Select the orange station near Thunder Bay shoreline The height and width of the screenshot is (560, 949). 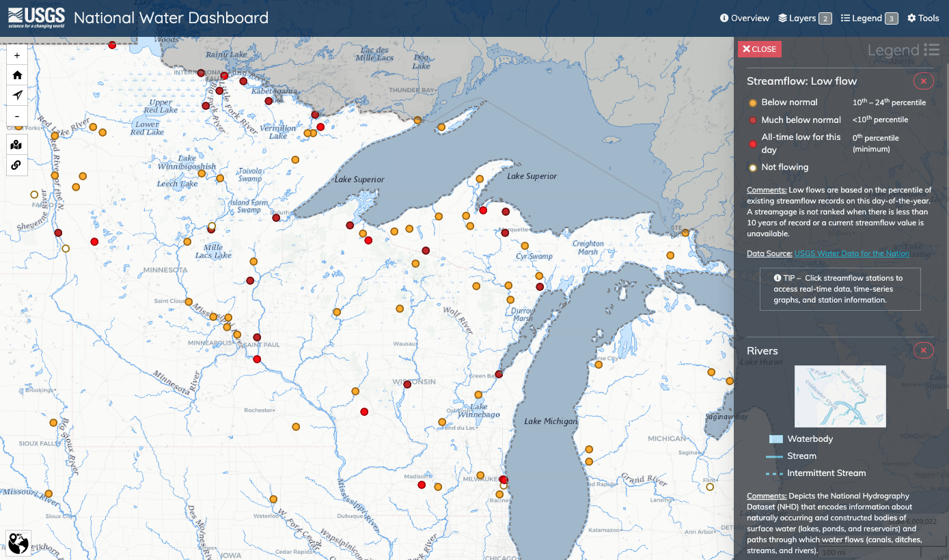(417, 120)
